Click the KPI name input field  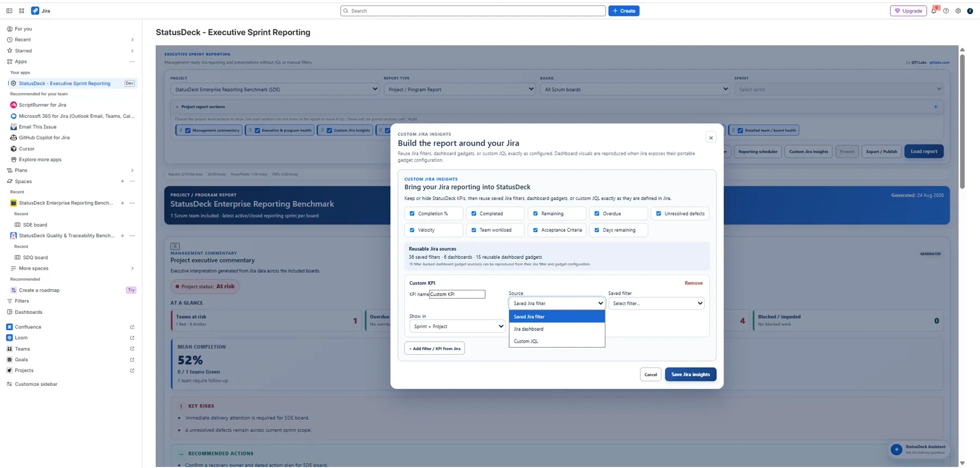pos(457,294)
